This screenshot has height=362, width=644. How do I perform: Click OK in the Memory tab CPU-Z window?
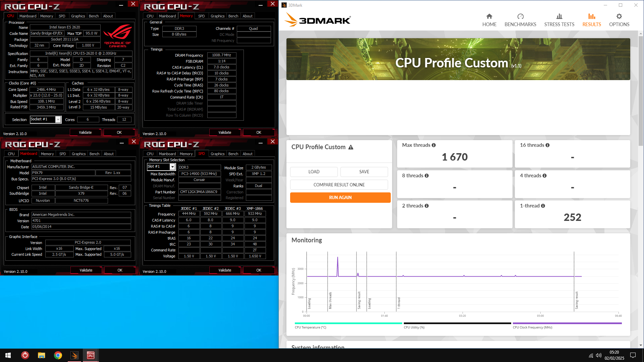pos(259,132)
